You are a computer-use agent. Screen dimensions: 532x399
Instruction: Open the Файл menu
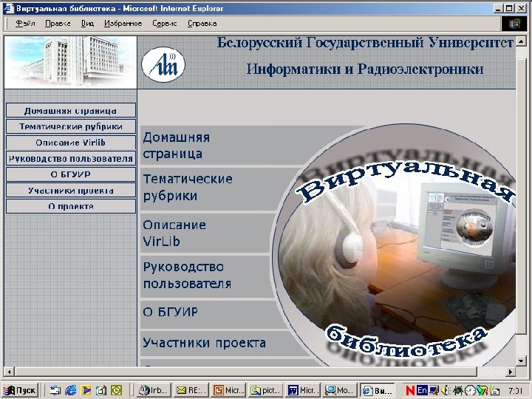tap(25, 24)
